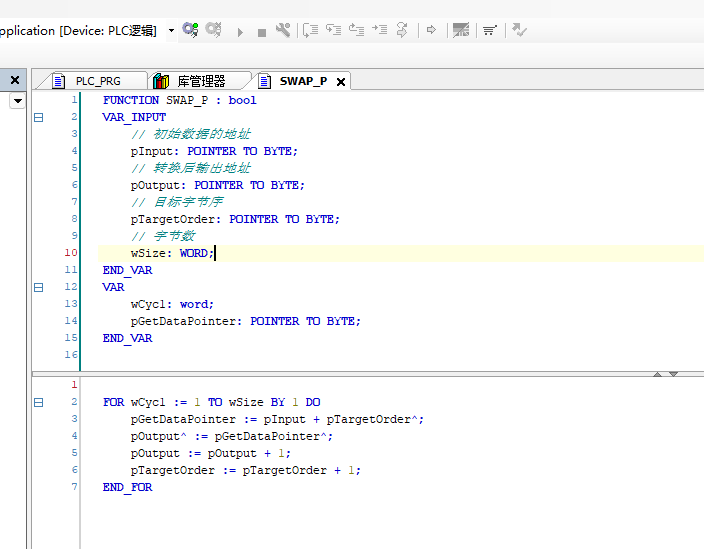704x549 pixels.
Task: Click the check-mark arrows toolbar icon
Action: 519,30
